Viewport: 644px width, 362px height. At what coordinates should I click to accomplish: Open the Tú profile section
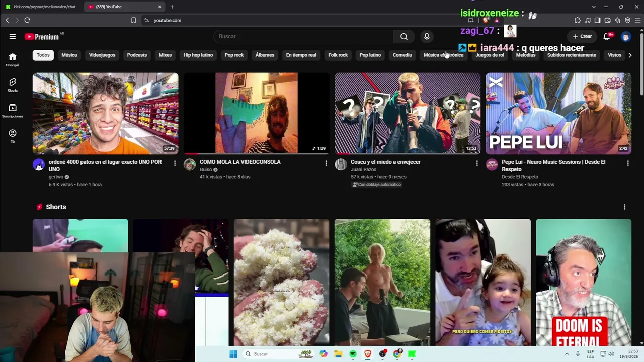(x=13, y=136)
